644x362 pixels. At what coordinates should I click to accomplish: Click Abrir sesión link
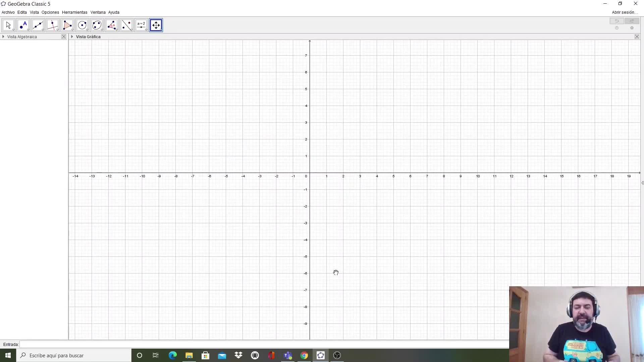[625, 12]
